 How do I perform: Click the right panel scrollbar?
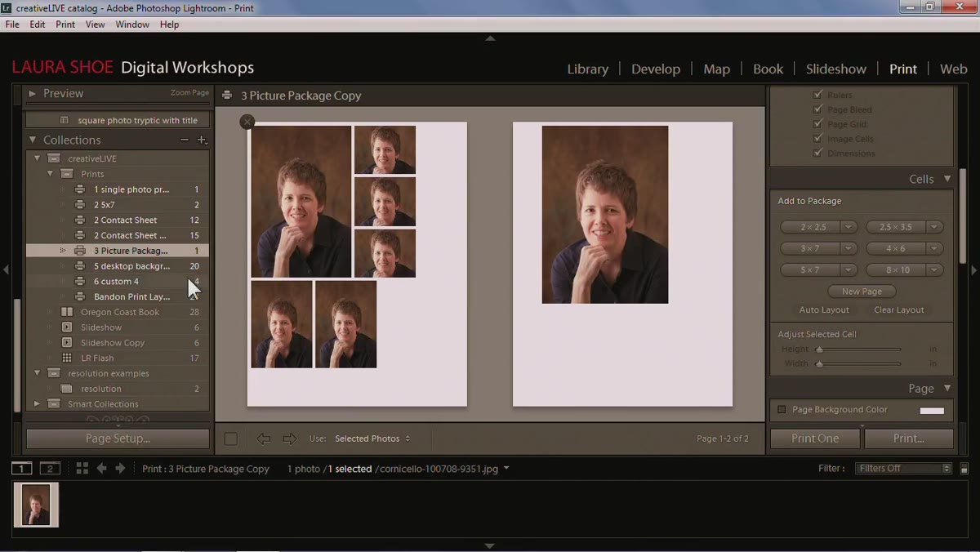(x=963, y=216)
